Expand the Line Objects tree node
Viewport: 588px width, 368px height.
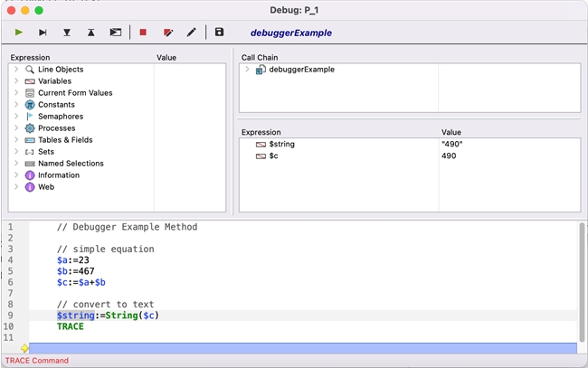click(16, 70)
